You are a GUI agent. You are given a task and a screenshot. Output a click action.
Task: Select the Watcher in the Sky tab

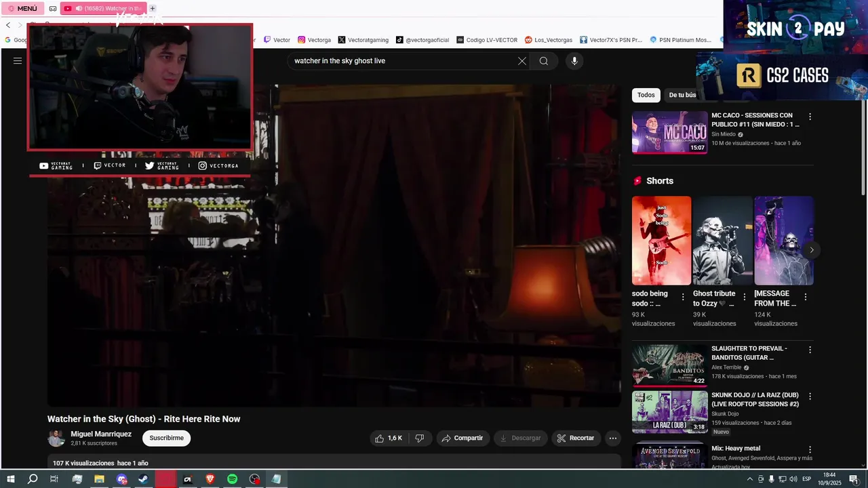coord(103,8)
